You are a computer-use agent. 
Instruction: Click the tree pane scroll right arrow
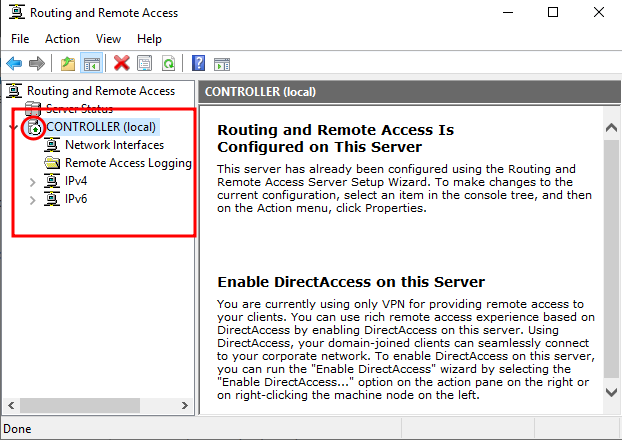tap(184, 405)
